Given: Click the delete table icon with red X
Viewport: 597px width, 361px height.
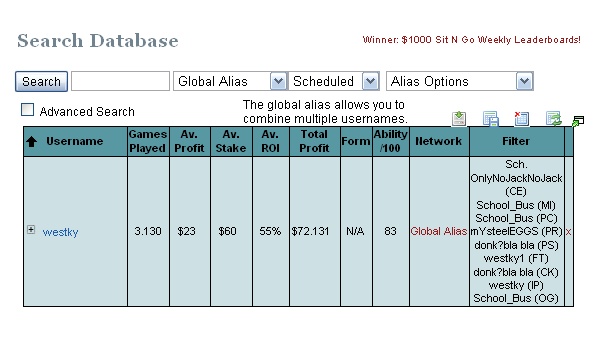Looking at the screenshot, I should (521, 118).
